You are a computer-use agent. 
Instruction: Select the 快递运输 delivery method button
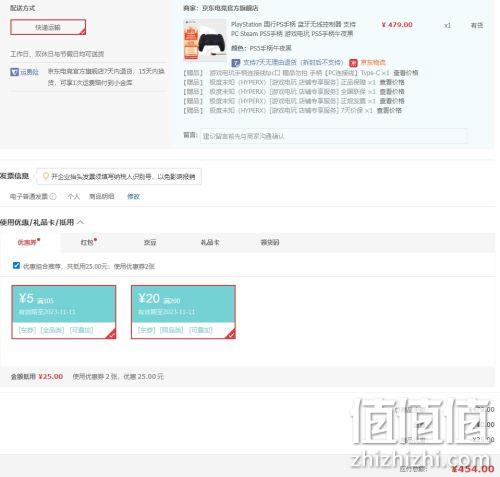pyautogui.click(x=48, y=27)
